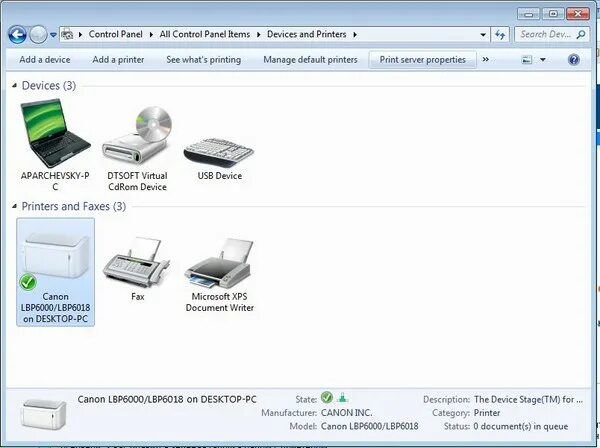The image size is (600, 448).
Task: Click details pane title 'Canon LBP6000/LBP6018 on DESKTOP-PC'
Action: tap(167, 399)
